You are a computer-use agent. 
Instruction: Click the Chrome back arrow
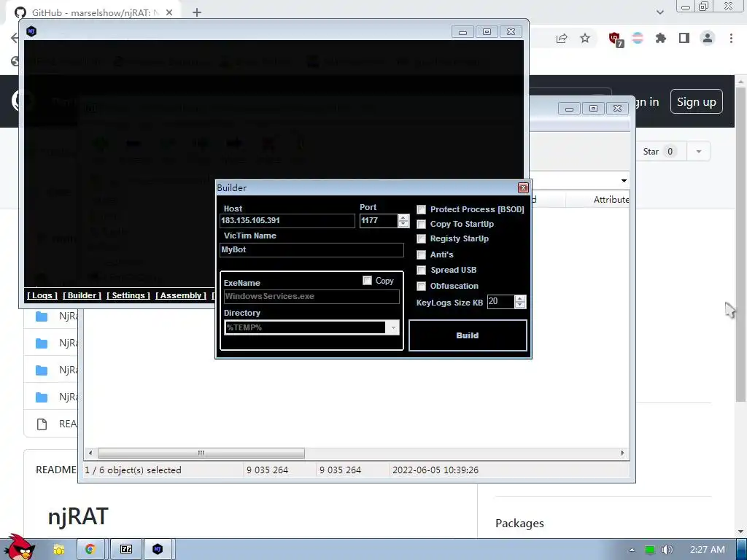point(15,38)
